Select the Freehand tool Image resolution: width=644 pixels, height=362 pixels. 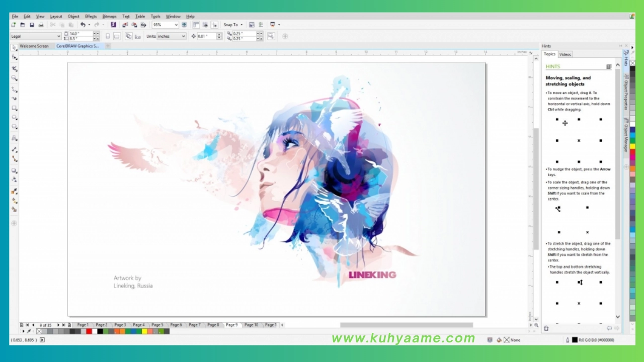pyautogui.click(x=14, y=89)
